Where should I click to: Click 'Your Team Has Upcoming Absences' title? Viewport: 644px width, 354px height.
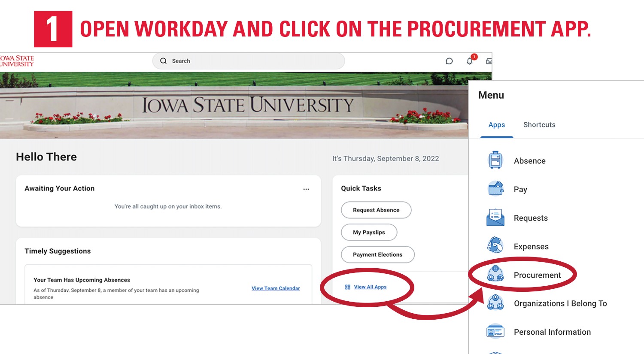coord(82,280)
